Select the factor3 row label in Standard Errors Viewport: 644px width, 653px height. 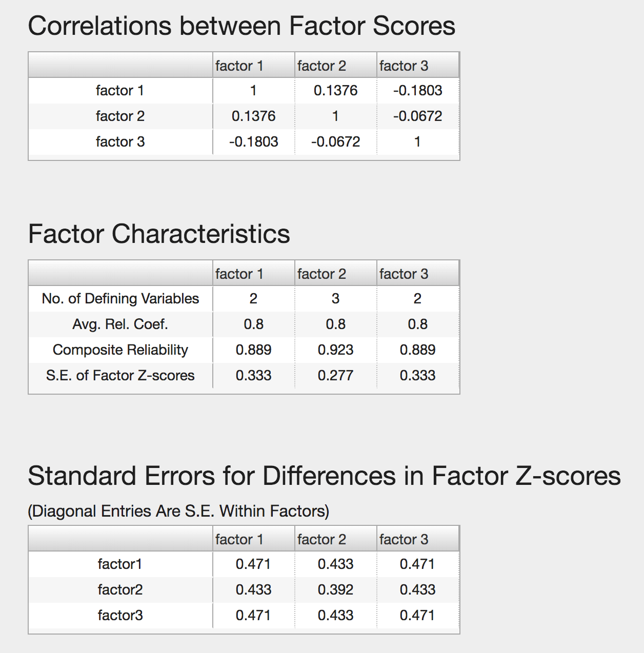point(120,616)
